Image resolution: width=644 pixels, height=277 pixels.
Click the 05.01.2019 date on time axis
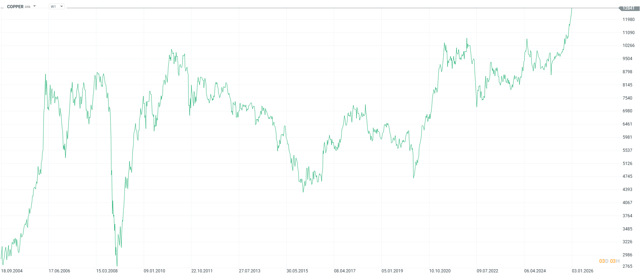coord(392,271)
